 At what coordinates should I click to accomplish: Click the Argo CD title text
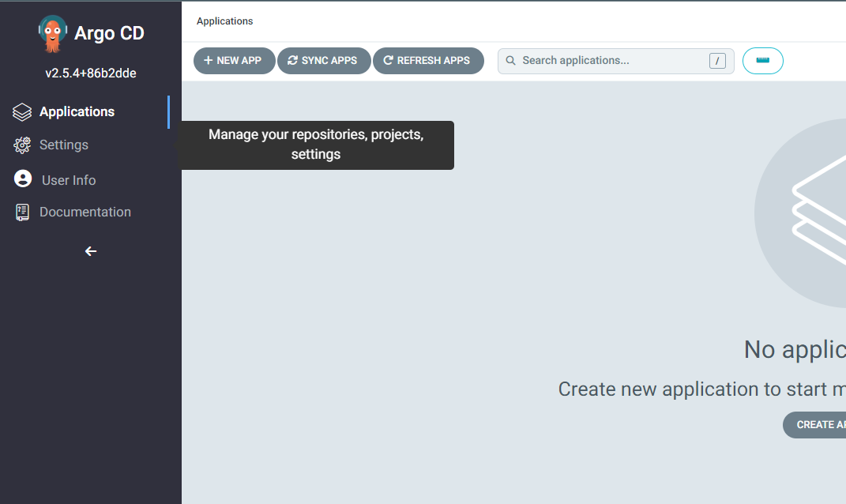[109, 33]
